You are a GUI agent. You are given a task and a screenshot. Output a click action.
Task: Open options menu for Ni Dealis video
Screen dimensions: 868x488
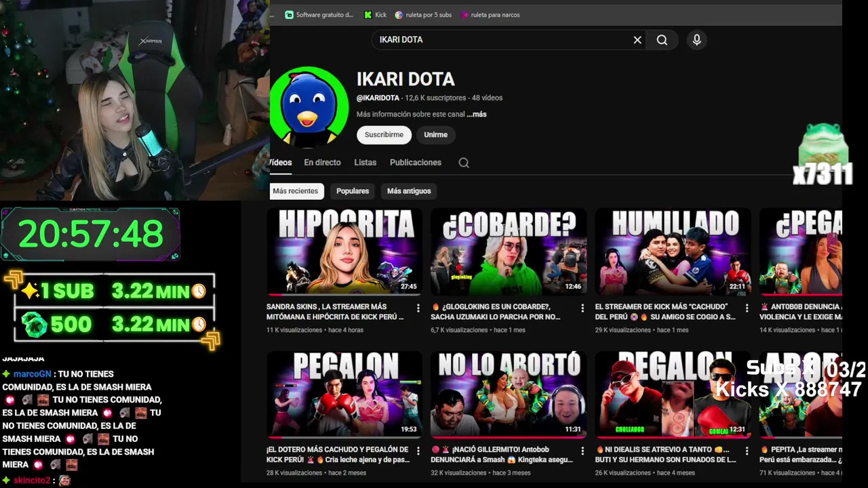click(x=747, y=451)
